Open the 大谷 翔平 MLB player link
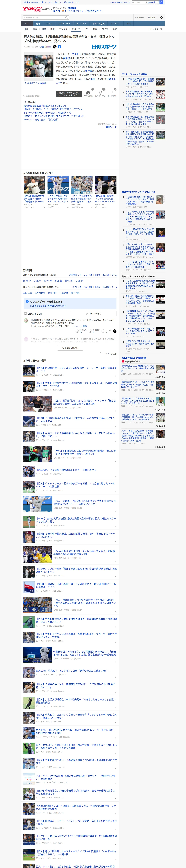 52,293
